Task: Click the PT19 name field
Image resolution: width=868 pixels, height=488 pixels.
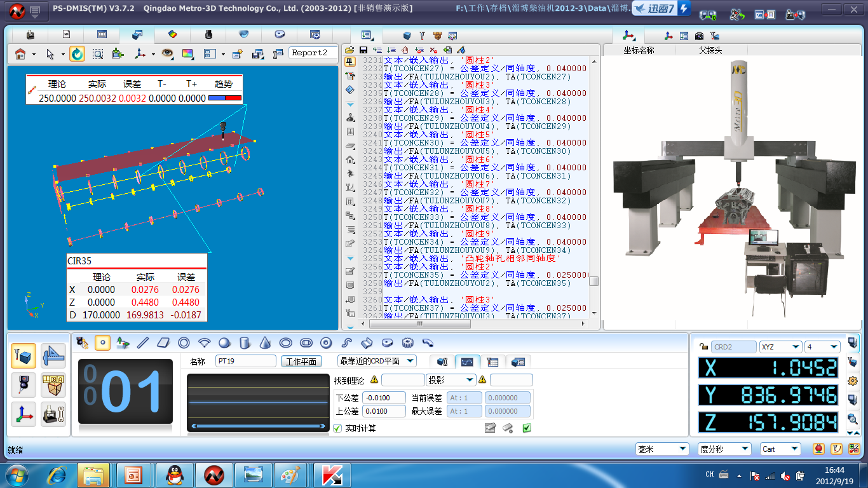Action: click(x=246, y=361)
